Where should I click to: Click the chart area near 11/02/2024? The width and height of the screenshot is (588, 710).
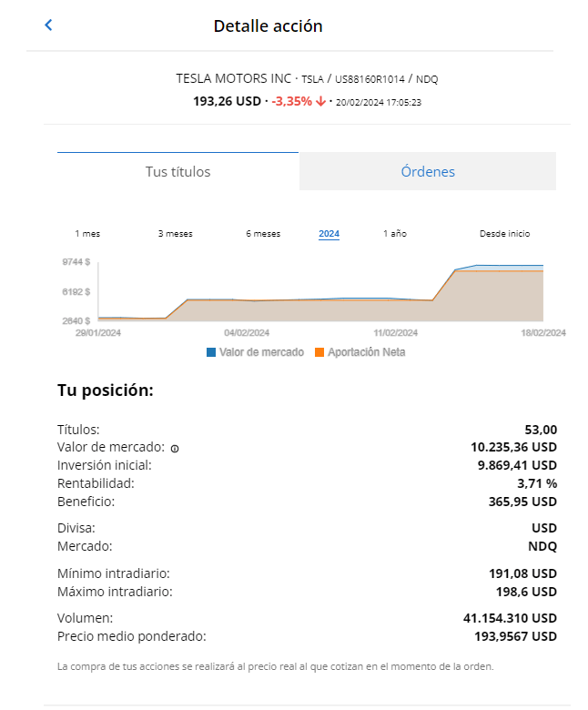pos(396,310)
